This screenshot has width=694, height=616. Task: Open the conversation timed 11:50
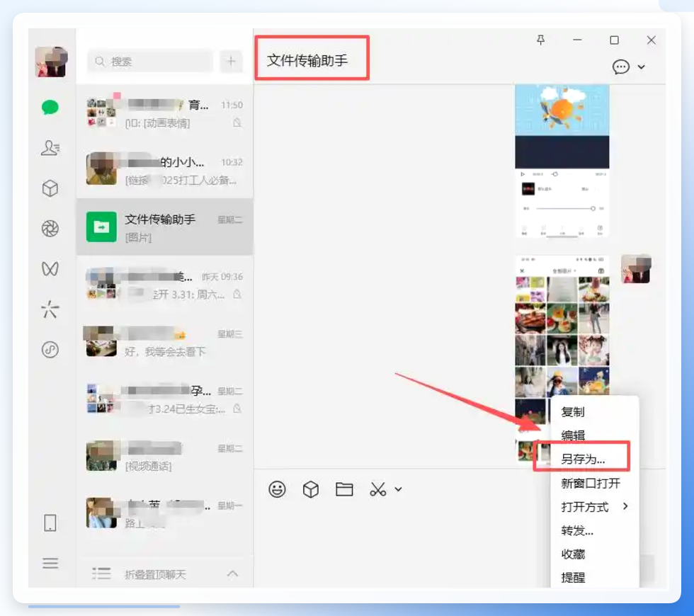[x=164, y=113]
